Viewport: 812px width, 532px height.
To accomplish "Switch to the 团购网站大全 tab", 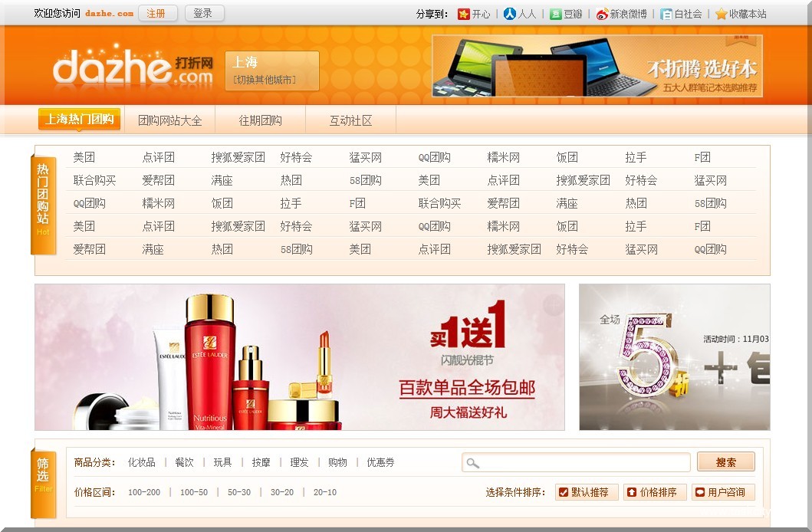I will point(169,120).
